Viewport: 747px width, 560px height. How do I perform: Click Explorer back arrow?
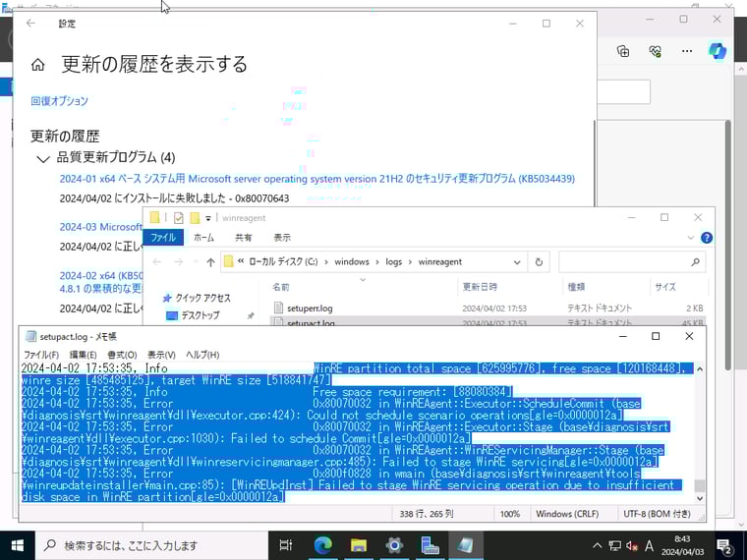[156, 262]
